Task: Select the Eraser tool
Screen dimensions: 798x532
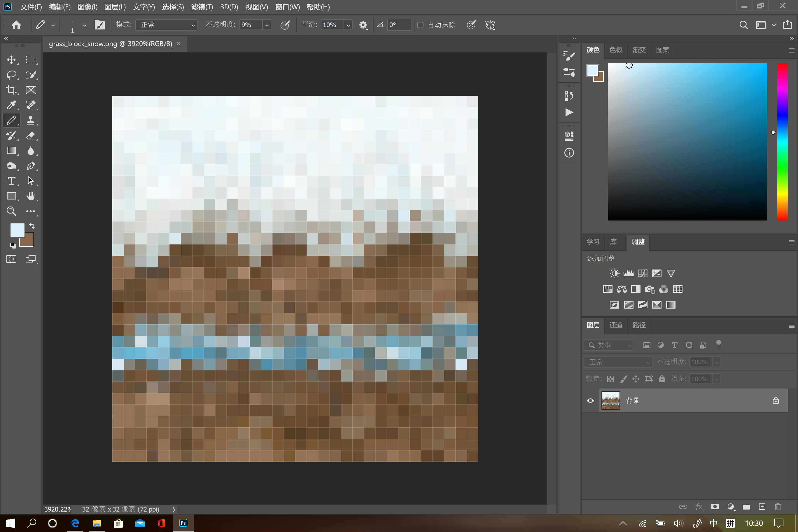Action: click(x=31, y=136)
